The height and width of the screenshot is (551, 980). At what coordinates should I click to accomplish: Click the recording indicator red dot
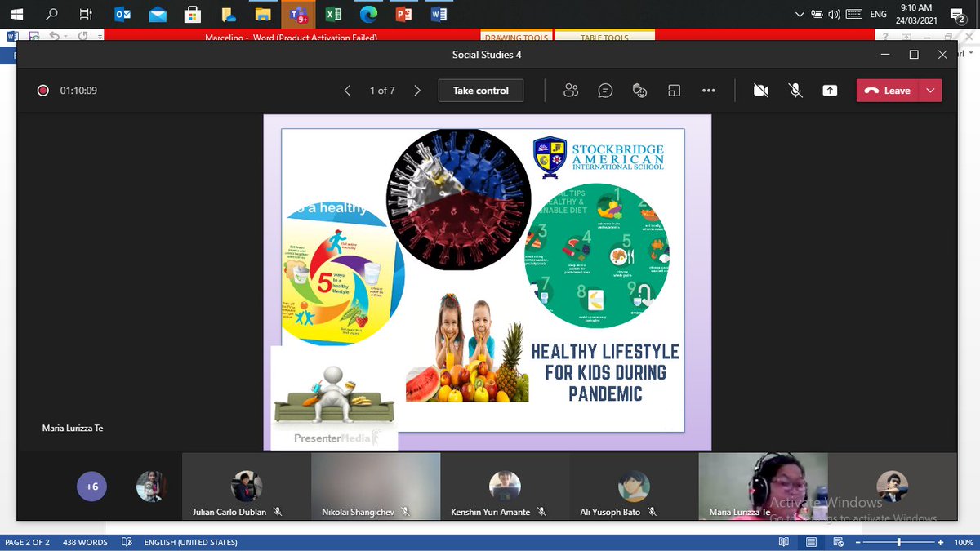(42, 91)
